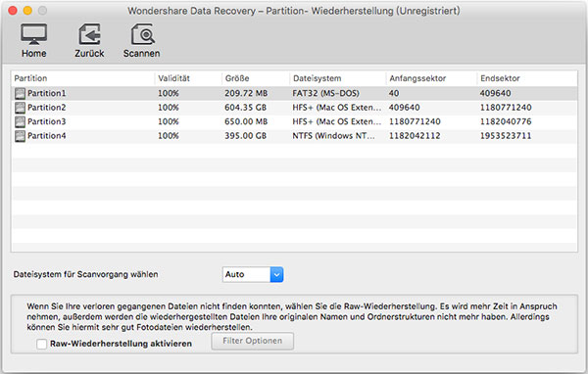Click size value 650.00 MB
The height and width of the screenshot is (374, 588).
coord(246,121)
